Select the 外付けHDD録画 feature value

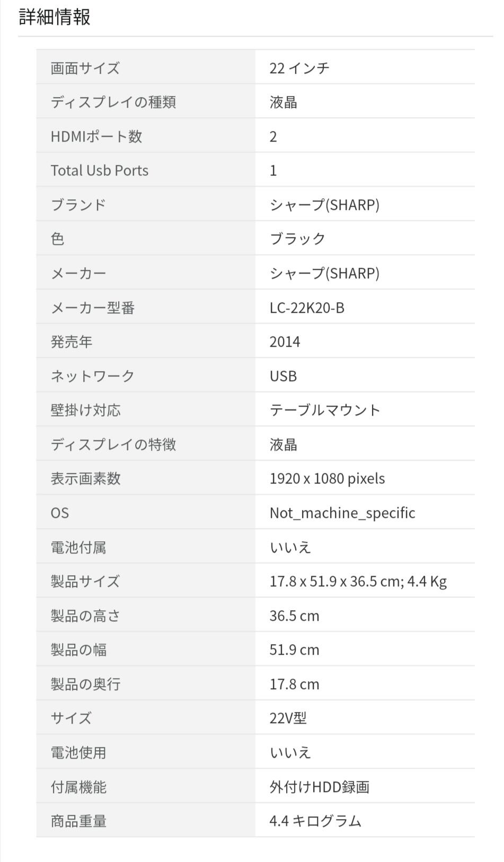[x=319, y=787]
